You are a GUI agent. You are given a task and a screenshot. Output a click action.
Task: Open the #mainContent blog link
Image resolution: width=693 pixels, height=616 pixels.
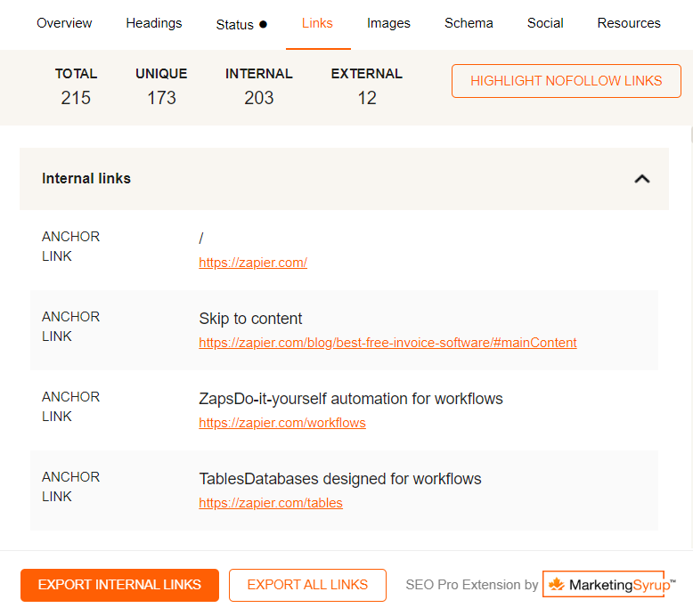pyautogui.click(x=387, y=343)
